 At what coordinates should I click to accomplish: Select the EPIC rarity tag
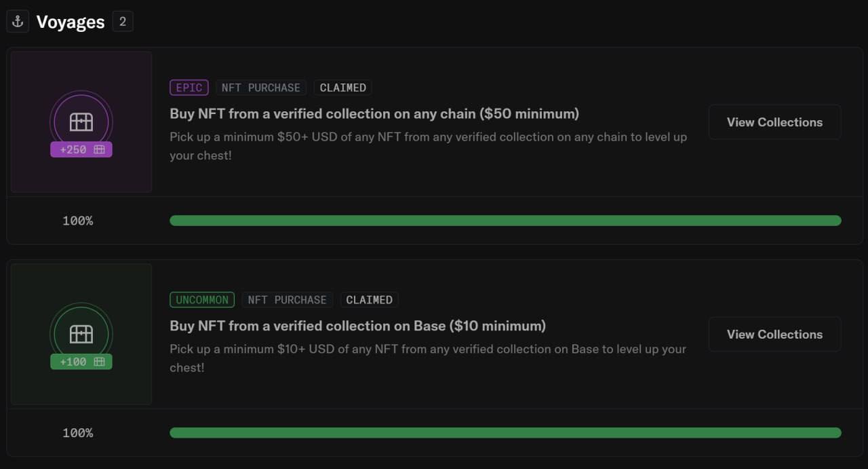pyautogui.click(x=189, y=88)
